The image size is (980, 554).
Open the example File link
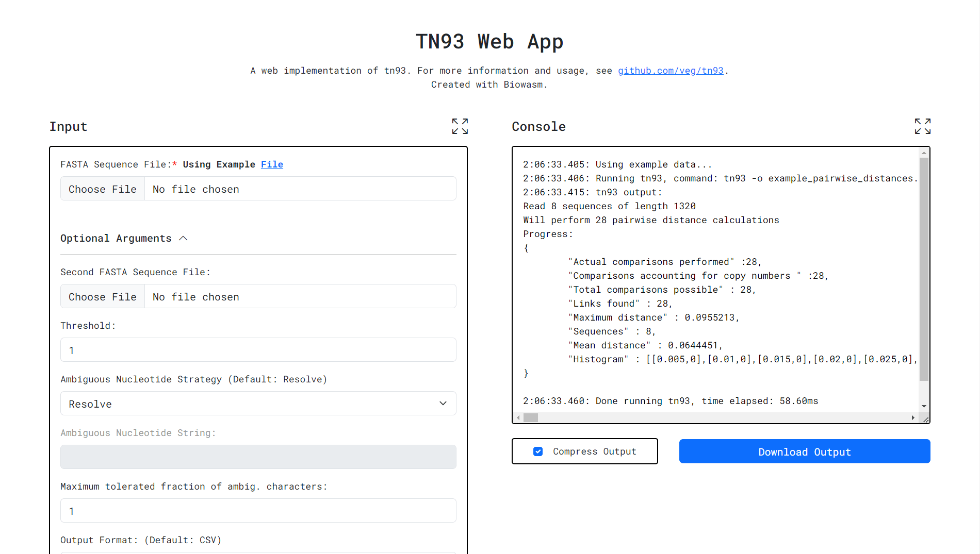tap(272, 164)
